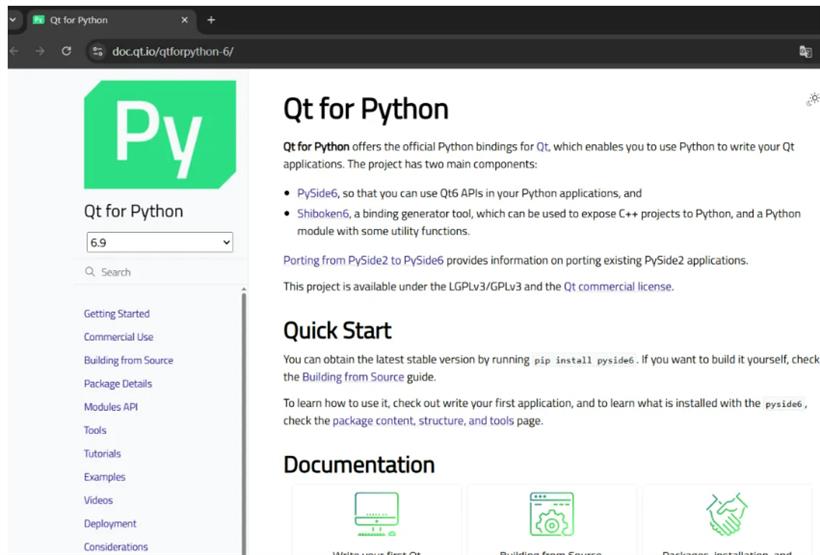Click the green Py logo image
820x555 pixels.
160,134
